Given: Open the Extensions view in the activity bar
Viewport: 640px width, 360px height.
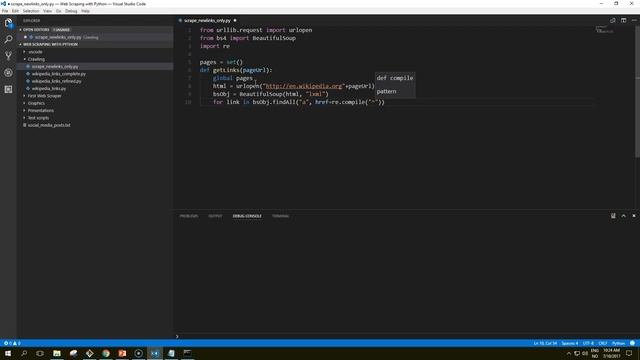Looking at the screenshot, I should point(8,89).
